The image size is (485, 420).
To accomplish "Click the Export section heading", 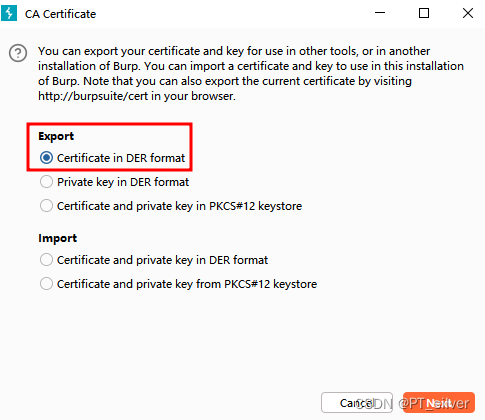I will (56, 136).
